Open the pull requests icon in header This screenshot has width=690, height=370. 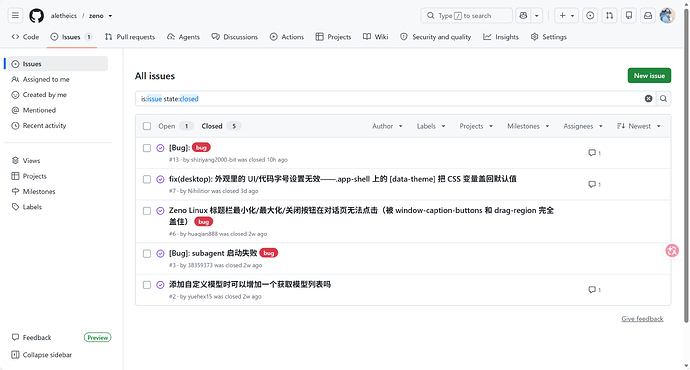click(x=609, y=15)
